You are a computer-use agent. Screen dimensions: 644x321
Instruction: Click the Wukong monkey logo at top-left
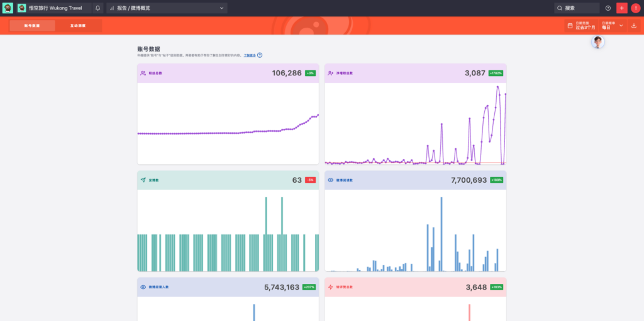[8, 8]
